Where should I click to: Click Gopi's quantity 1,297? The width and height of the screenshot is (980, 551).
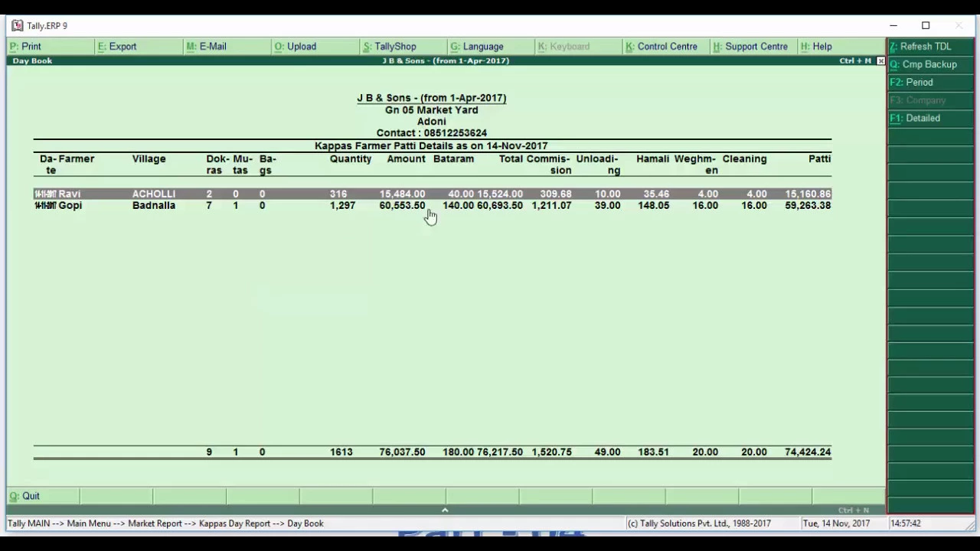click(342, 206)
